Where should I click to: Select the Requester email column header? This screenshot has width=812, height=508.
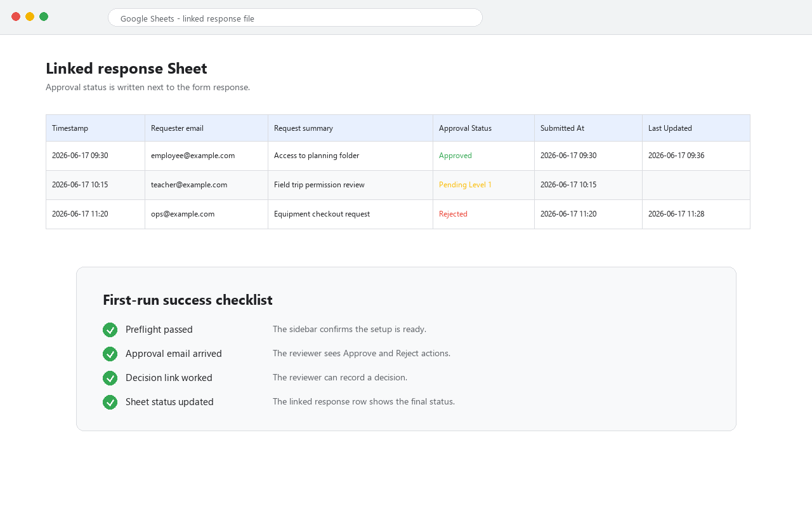click(206, 128)
